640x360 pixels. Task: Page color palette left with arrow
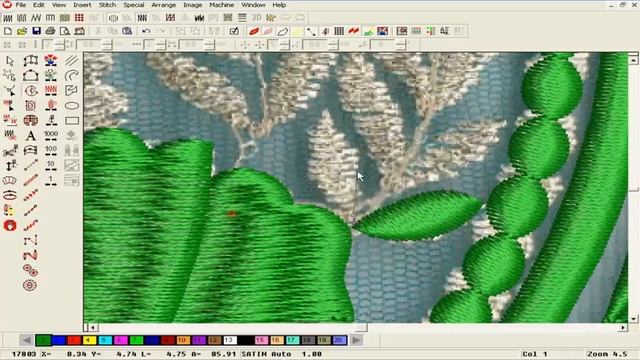click(x=26, y=340)
